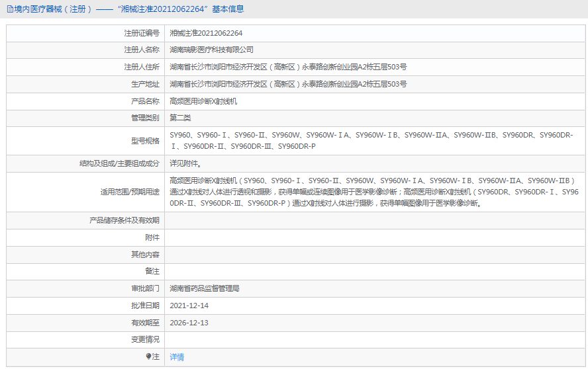The height and width of the screenshot is (369, 588).
Task: Select the value 湖南省药品监督管理局
Action: click(205, 288)
